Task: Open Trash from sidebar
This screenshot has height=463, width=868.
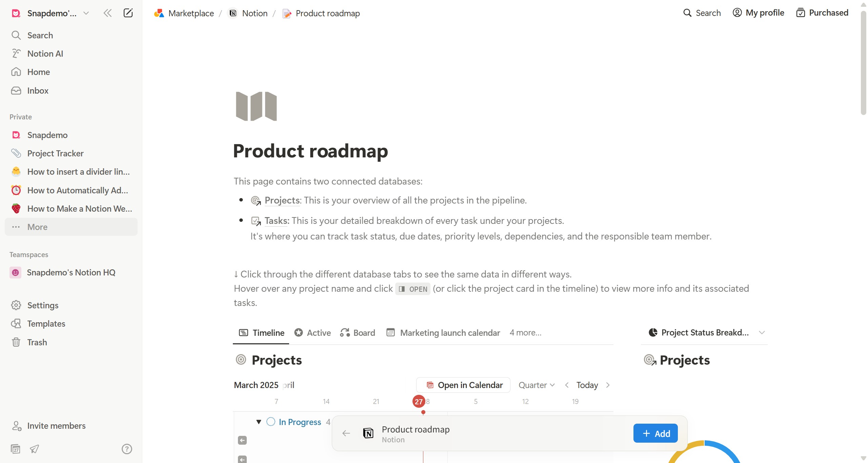Action: (71, 342)
